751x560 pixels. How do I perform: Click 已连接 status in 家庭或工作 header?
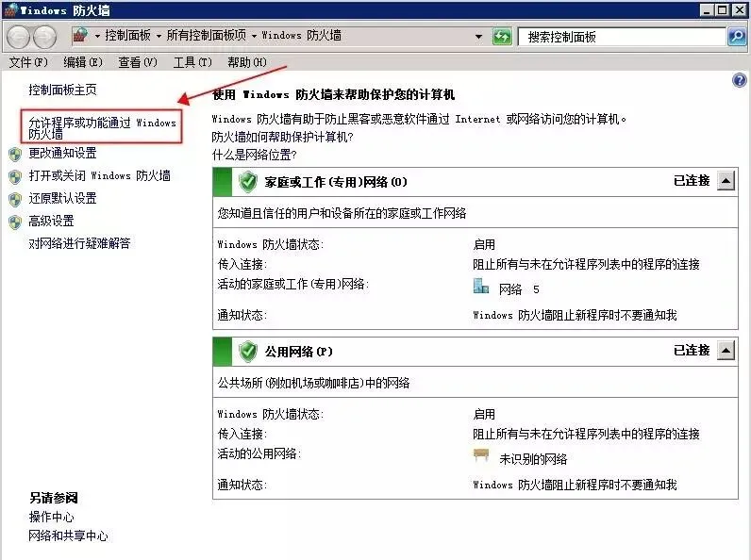point(692,180)
